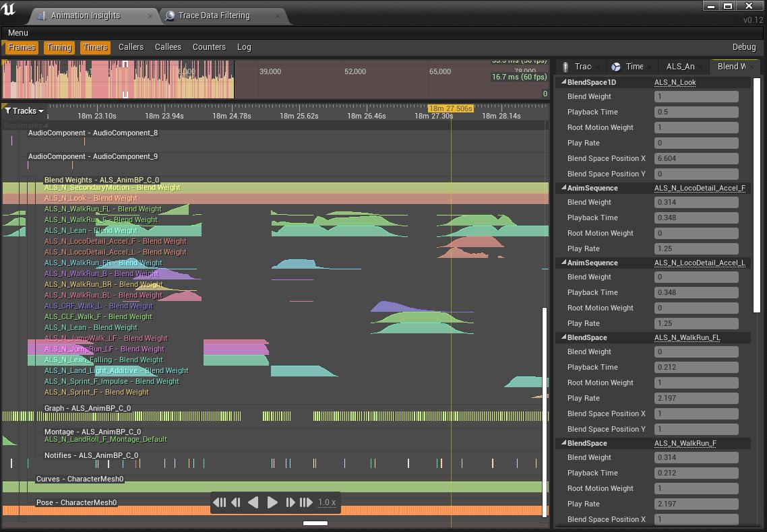Click the Tracks filter funnel icon
This screenshot has height=532, width=767.
click(7, 111)
